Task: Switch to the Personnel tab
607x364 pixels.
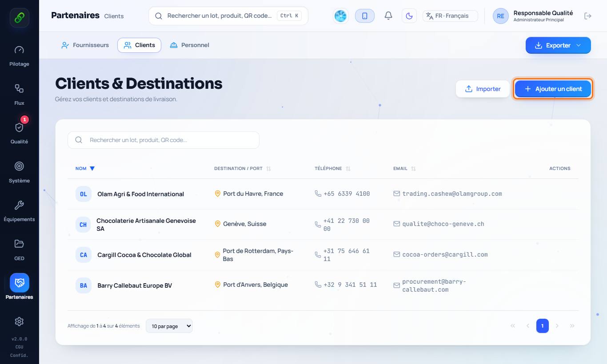Action: [189, 45]
